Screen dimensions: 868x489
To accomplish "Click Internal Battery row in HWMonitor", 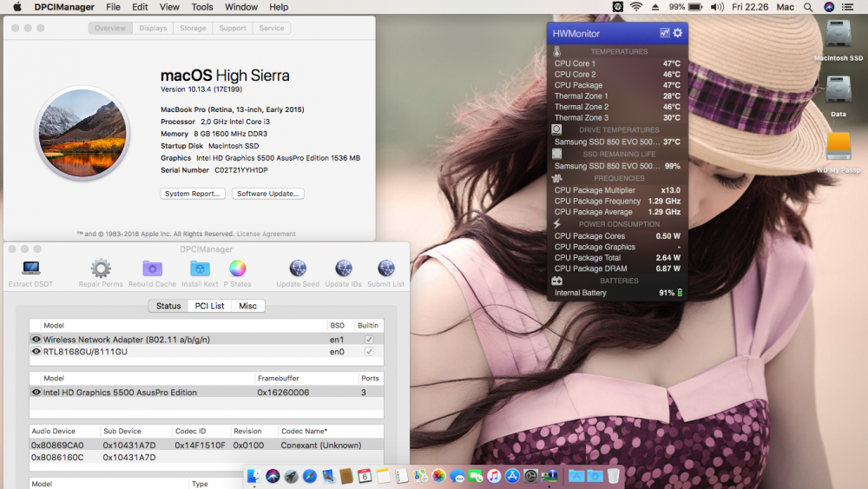I will pyautogui.click(x=617, y=293).
